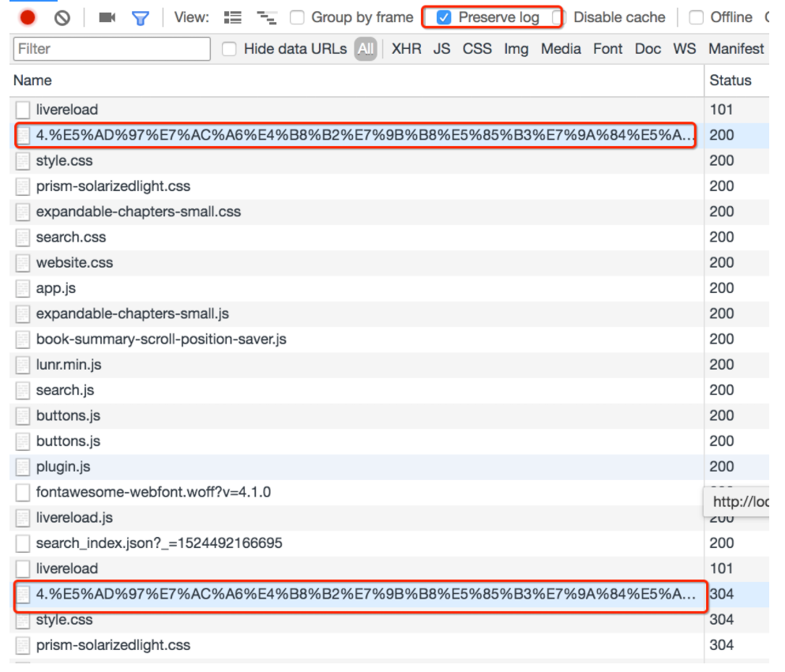Click the file icon beside website.css
Image resolution: width=785 pixels, height=672 pixels.
pyautogui.click(x=23, y=263)
